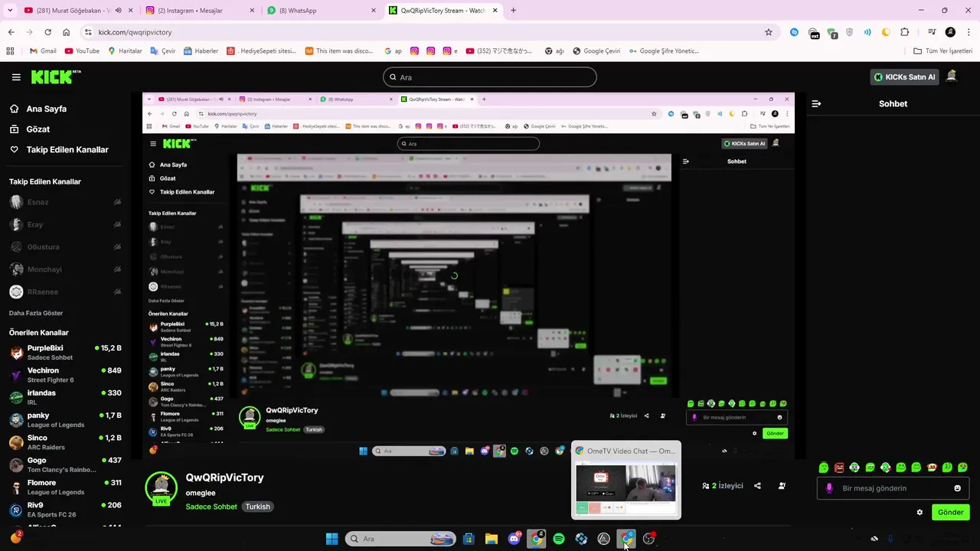
Task: Open chat settings gear icon
Action: point(920,512)
